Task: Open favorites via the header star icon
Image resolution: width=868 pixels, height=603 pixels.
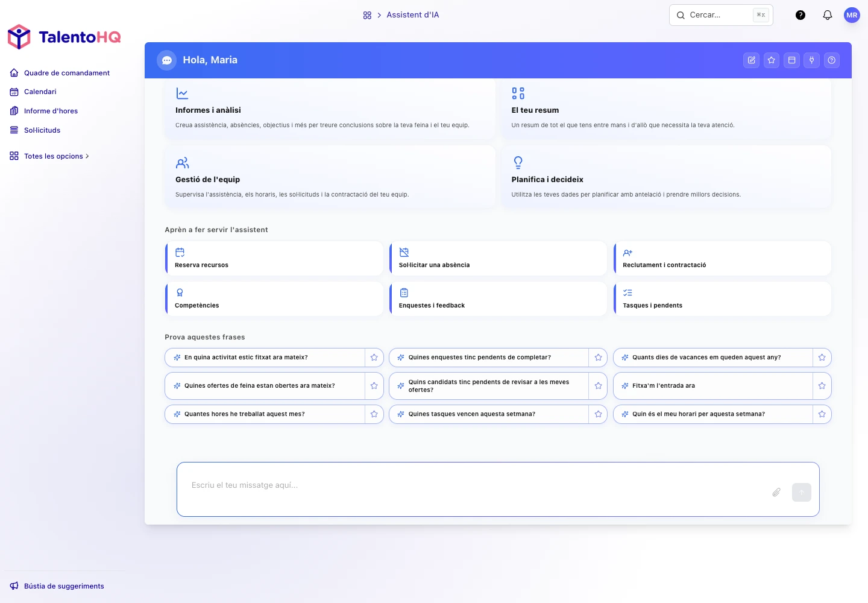Action: pos(772,60)
